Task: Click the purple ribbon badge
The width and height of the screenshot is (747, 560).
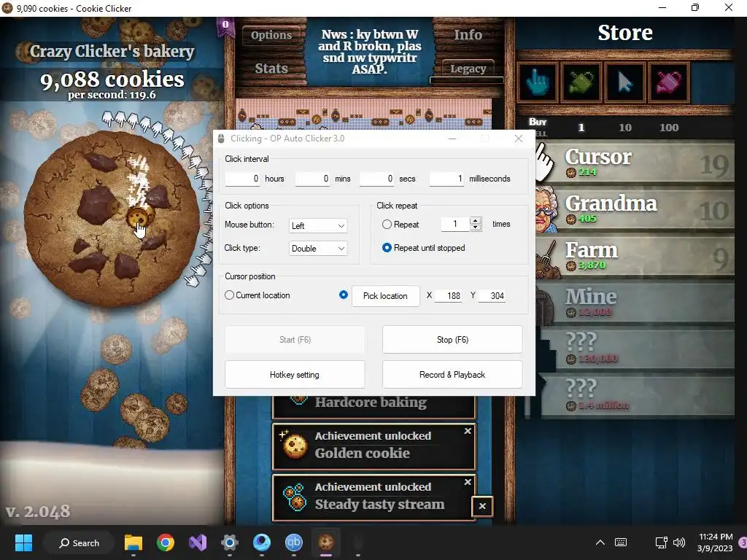Action: 225,27
